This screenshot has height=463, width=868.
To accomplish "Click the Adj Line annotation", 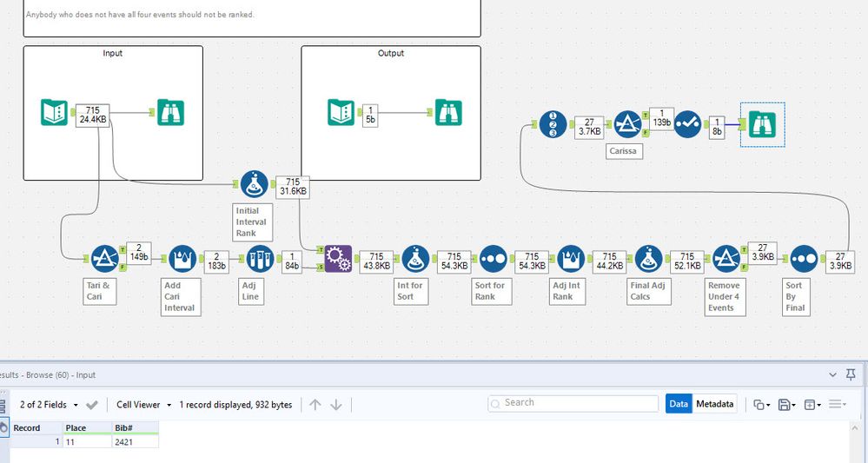I will 252,291.
